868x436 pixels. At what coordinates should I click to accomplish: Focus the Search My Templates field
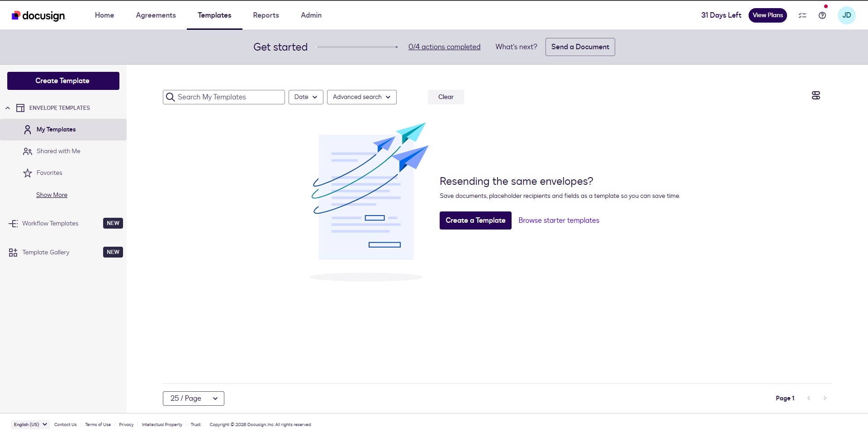coord(224,97)
